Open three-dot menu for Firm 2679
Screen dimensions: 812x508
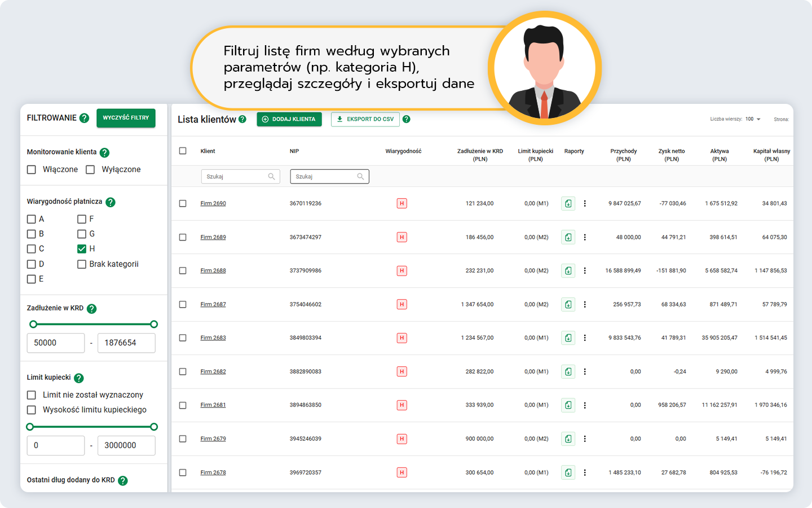(585, 439)
